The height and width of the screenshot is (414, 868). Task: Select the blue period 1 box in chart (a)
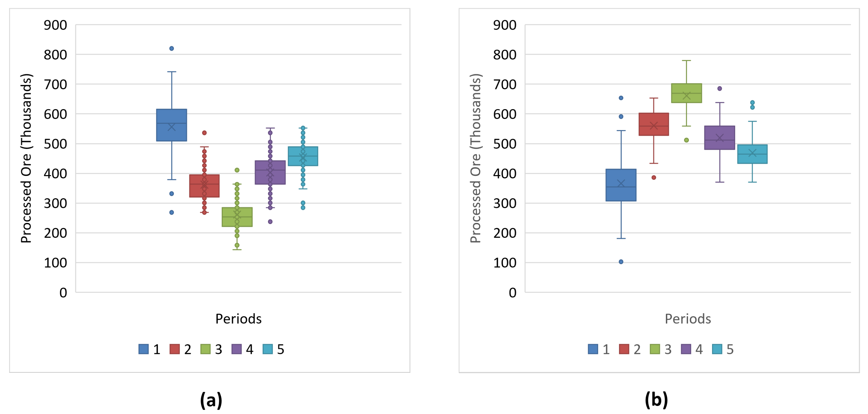[x=171, y=125]
